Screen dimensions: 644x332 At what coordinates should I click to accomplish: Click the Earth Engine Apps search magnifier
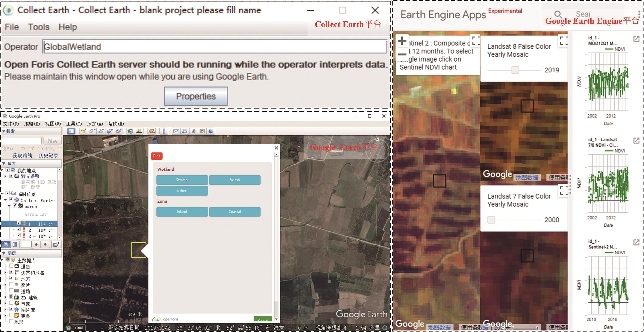pos(558,14)
